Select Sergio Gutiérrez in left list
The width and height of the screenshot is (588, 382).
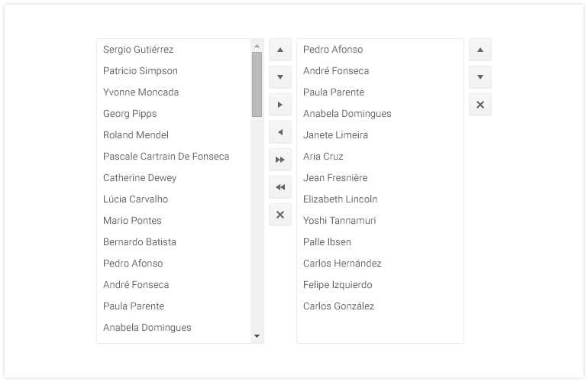coord(138,50)
